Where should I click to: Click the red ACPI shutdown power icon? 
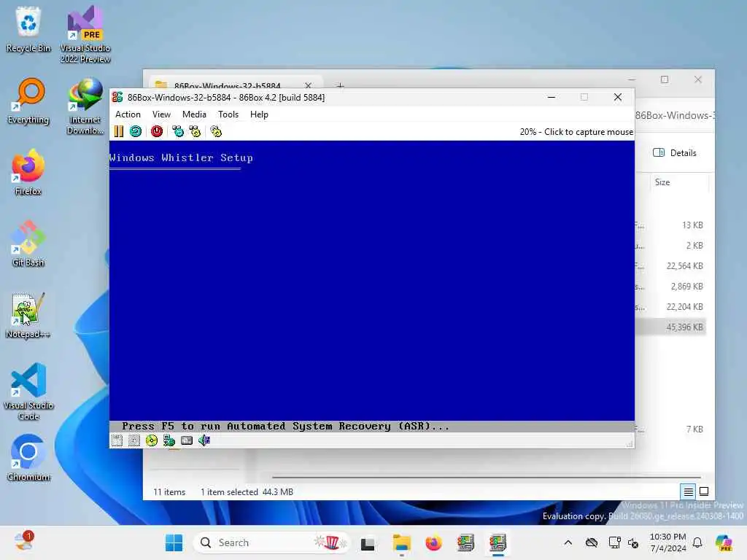[x=157, y=131]
